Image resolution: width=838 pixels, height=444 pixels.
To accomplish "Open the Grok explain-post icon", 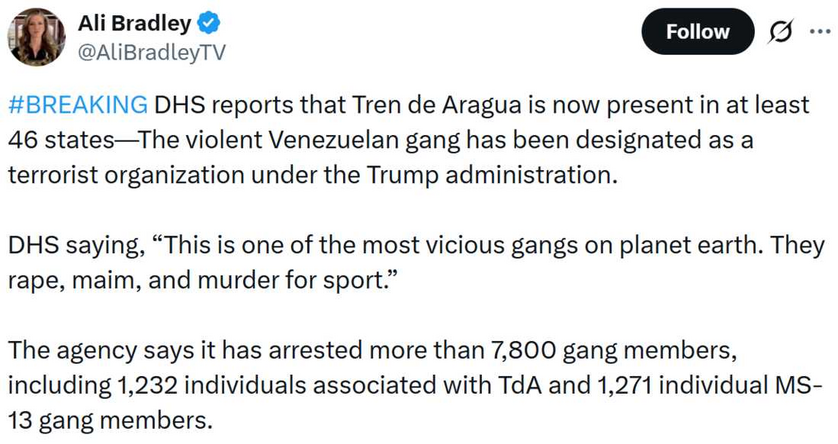I will point(777,32).
